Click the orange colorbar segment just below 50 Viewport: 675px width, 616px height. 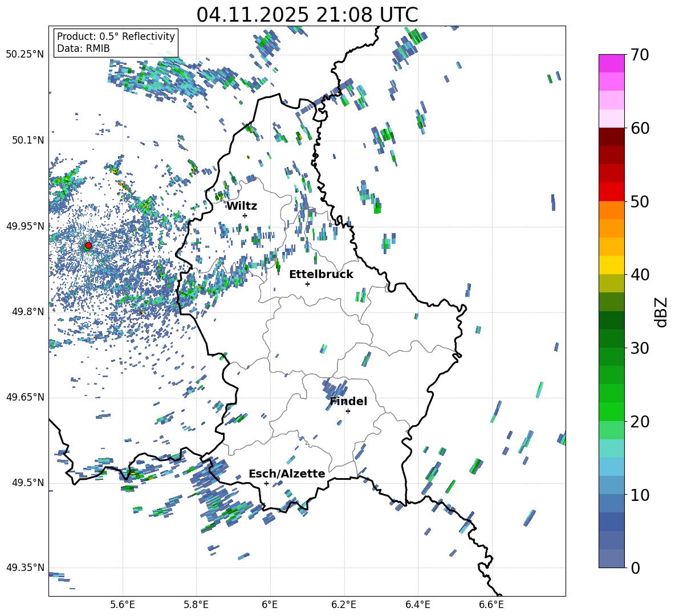tap(611, 210)
